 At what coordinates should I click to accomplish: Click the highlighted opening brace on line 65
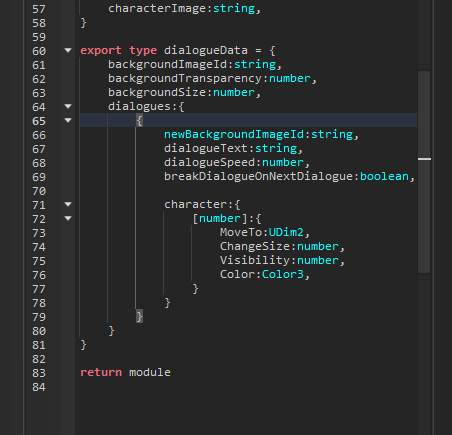[x=139, y=120]
